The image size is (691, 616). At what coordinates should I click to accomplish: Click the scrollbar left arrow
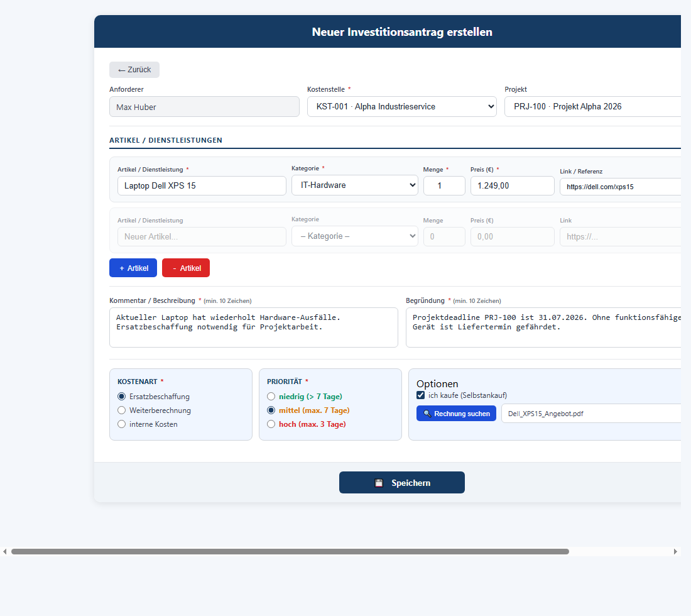pyautogui.click(x=5, y=552)
